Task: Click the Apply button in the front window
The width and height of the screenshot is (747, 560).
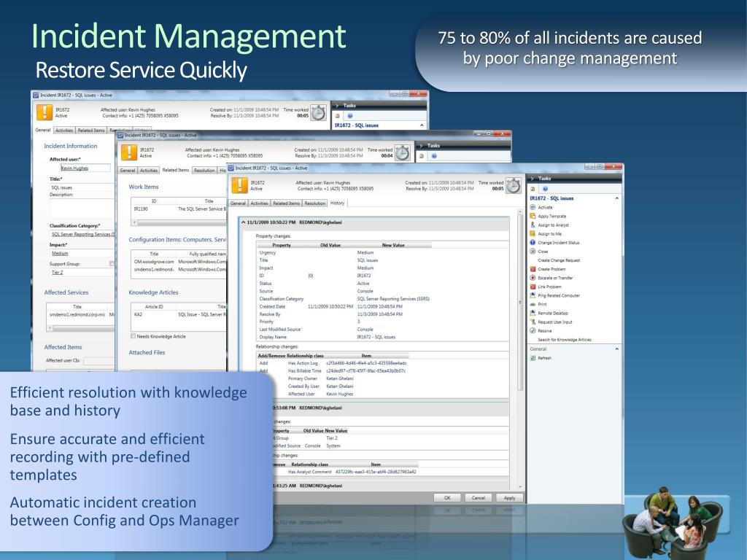Action: point(510,498)
